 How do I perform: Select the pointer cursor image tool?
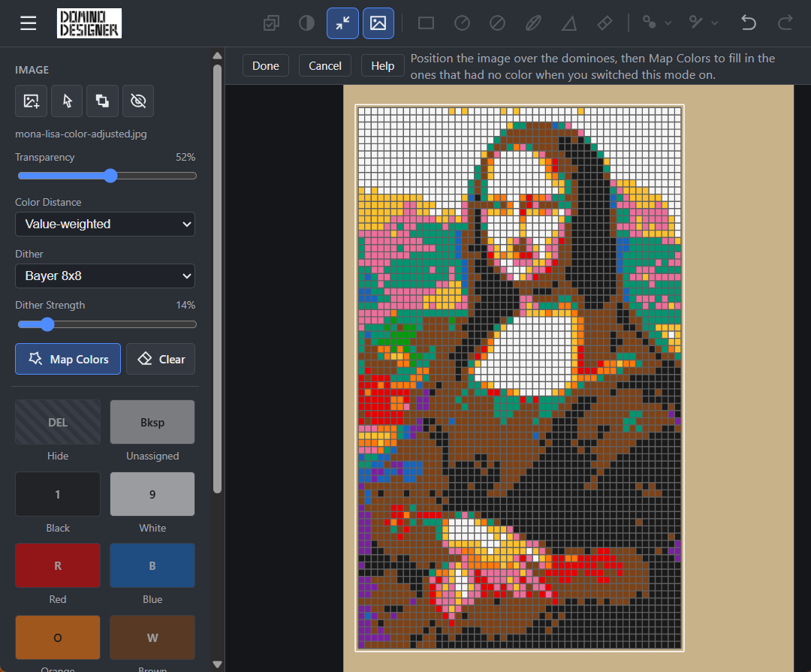tap(67, 101)
